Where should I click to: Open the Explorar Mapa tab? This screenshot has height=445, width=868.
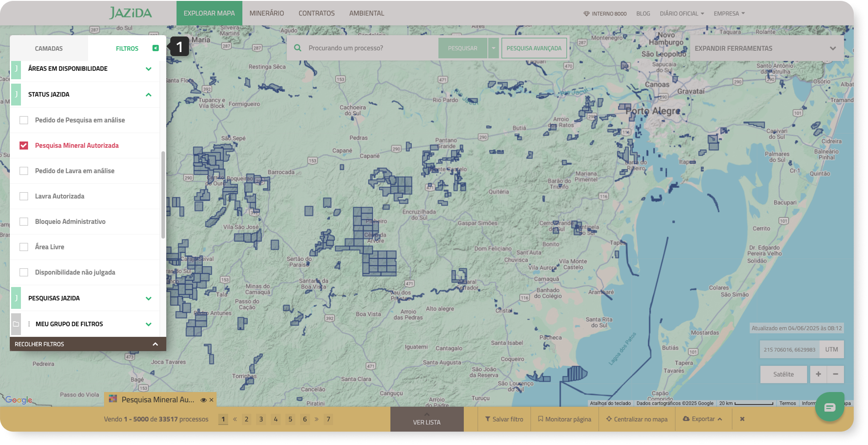click(209, 13)
